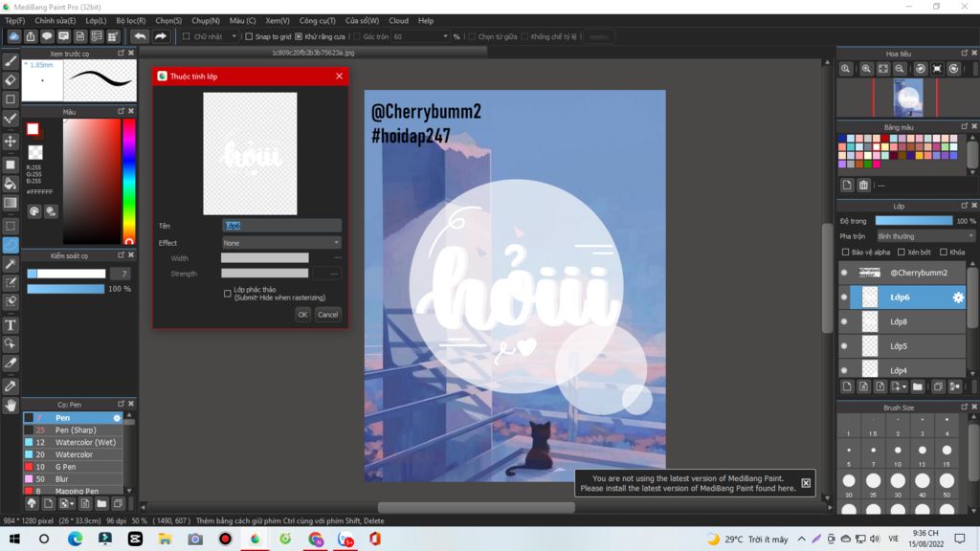Open Góc tròn value dropdown showing 60
980x551 pixels.
click(x=421, y=36)
